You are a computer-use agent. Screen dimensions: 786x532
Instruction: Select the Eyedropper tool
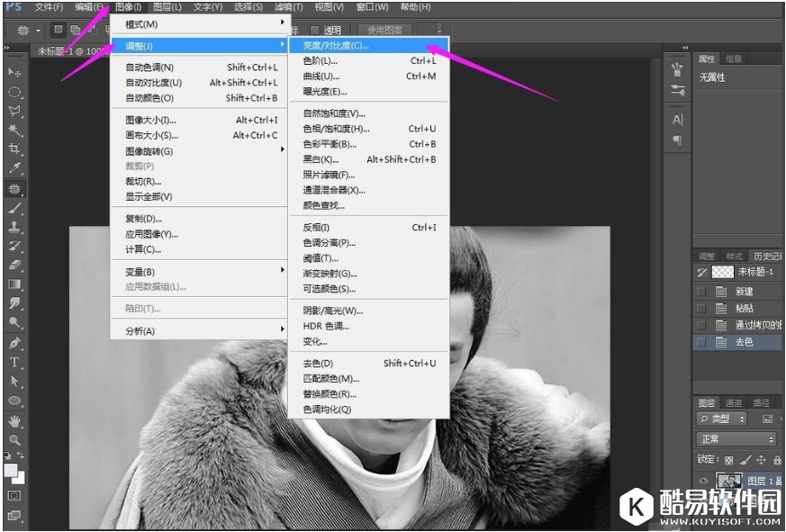tap(15, 169)
